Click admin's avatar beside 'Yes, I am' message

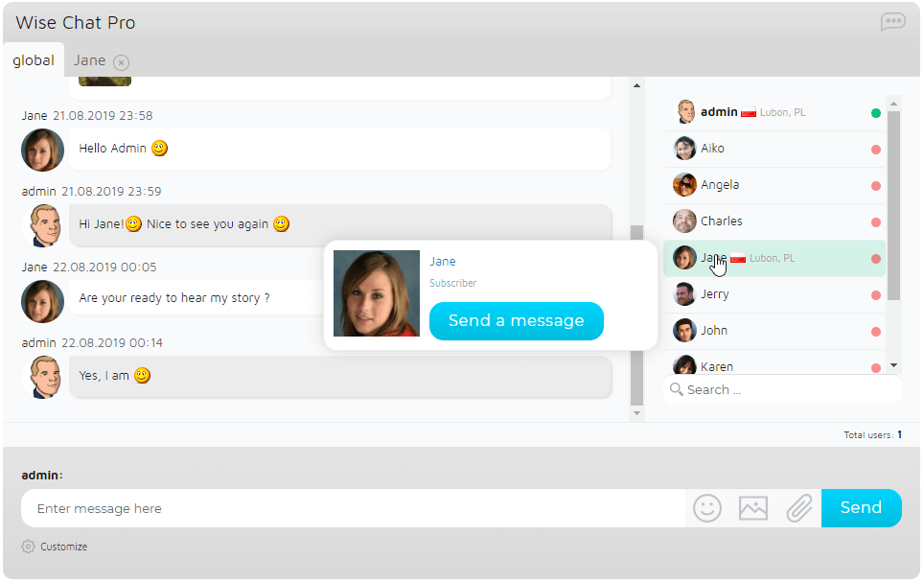45,377
